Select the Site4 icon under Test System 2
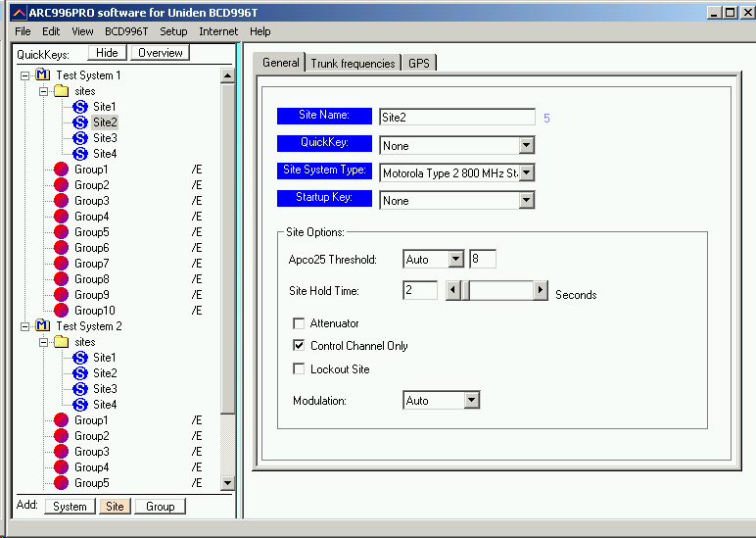The width and height of the screenshot is (756, 538). (x=80, y=405)
